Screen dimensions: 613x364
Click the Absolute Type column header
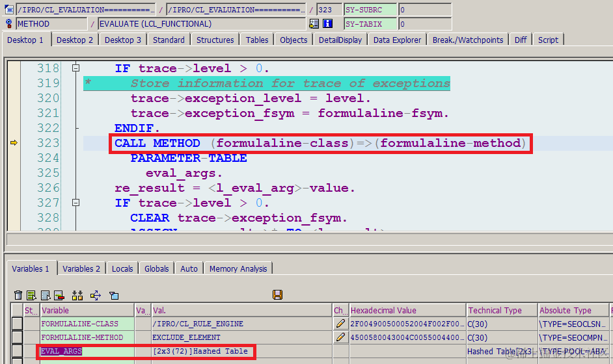pos(573,311)
